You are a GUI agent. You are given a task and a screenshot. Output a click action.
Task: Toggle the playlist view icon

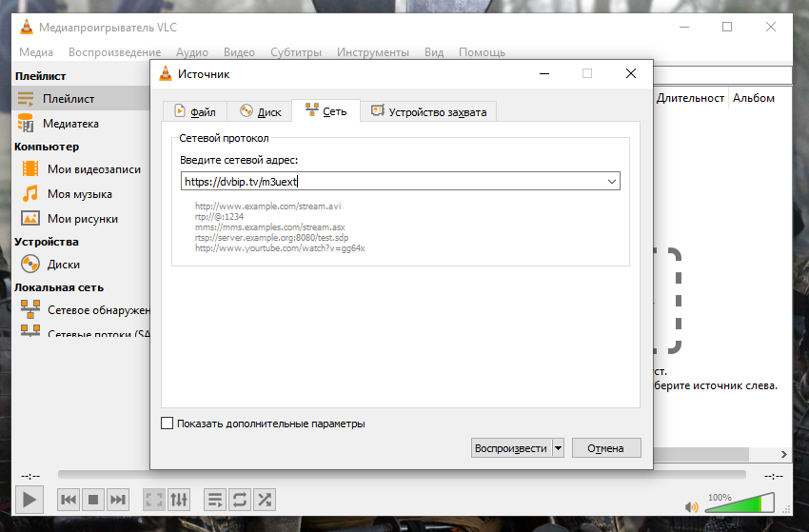[215, 500]
